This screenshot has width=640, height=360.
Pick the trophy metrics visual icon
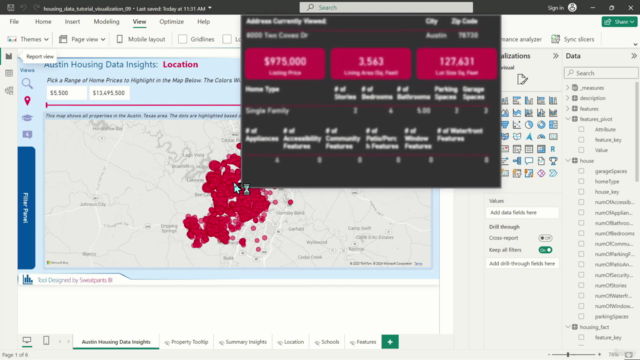(553, 161)
